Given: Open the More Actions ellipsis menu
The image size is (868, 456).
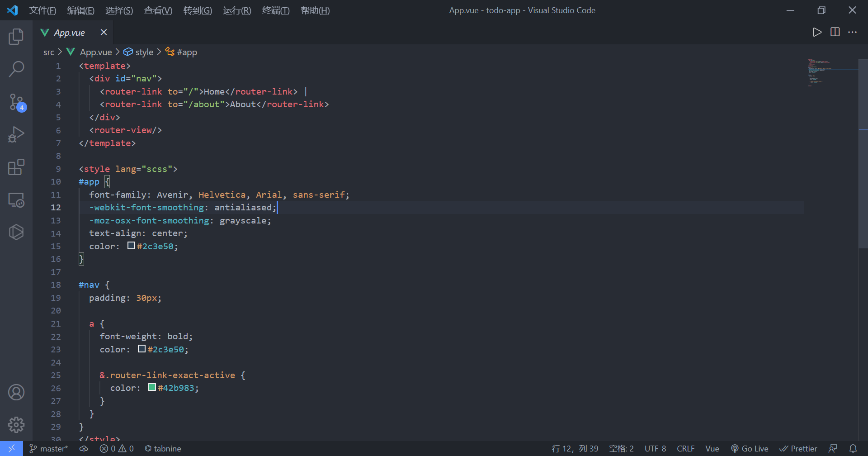Looking at the screenshot, I should (x=852, y=32).
